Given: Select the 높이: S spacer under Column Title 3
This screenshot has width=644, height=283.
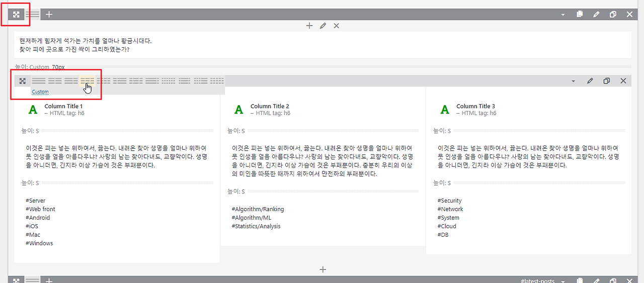Looking at the screenshot, I should (529, 131).
